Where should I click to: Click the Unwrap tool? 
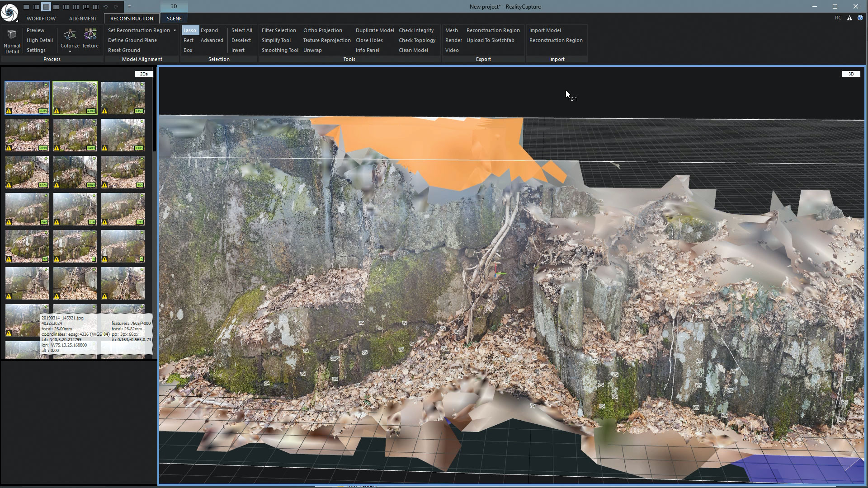coord(313,50)
